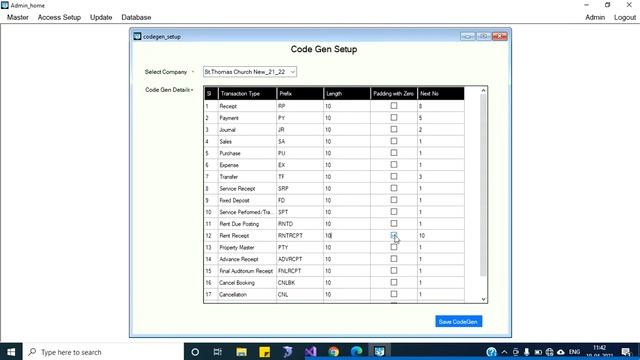Click the Length cell for Rent Receipt
The width and height of the screenshot is (640, 360).
(x=347, y=236)
